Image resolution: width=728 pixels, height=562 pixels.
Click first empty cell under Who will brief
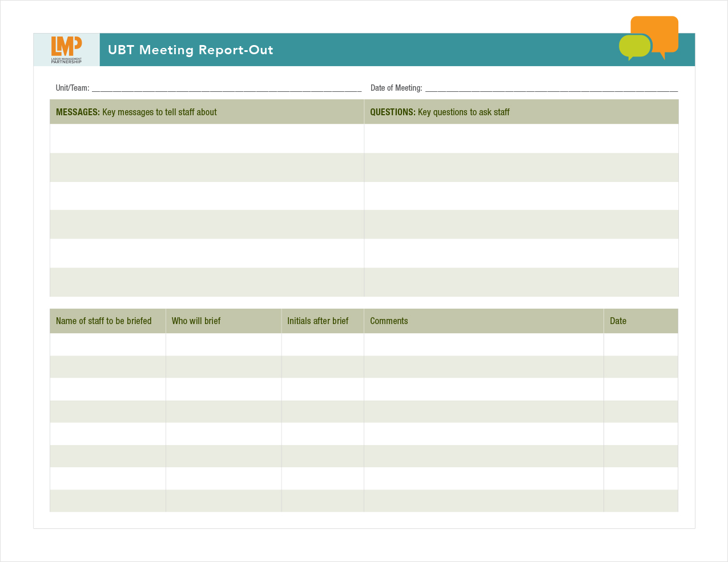pyautogui.click(x=223, y=345)
